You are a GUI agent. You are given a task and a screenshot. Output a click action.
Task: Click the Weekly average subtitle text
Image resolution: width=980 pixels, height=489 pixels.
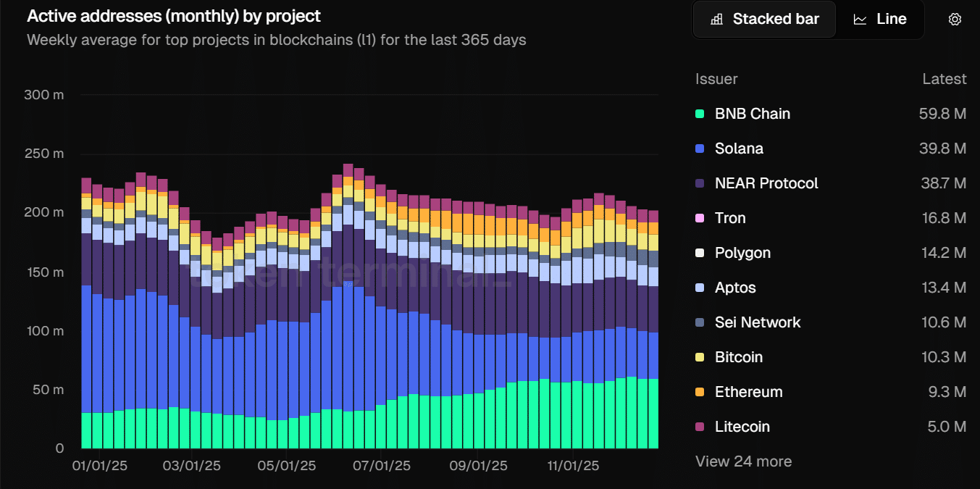pos(277,40)
